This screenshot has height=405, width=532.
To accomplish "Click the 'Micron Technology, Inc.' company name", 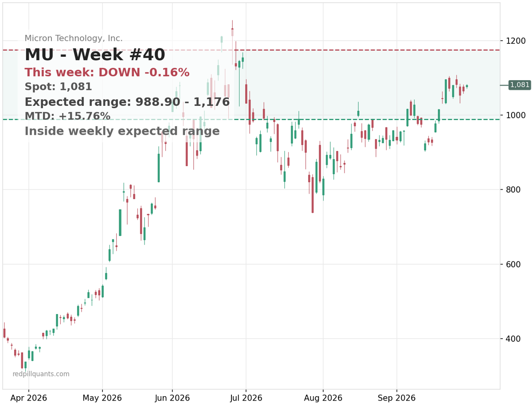I will point(74,39).
